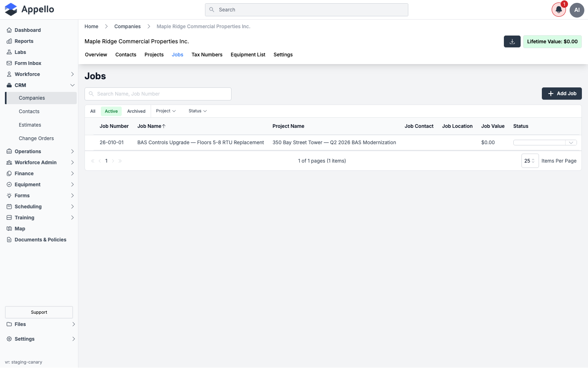Click the Training icon in sidebar

[x=9, y=218]
